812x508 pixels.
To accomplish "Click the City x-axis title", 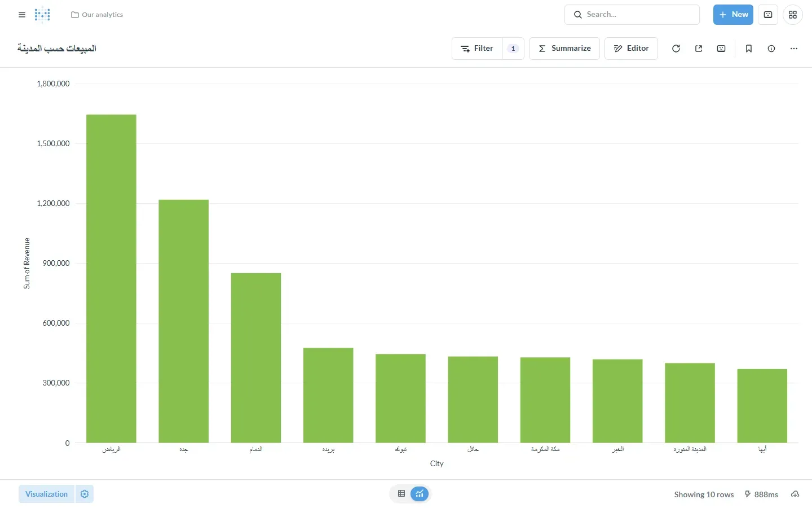I will pyautogui.click(x=437, y=463).
